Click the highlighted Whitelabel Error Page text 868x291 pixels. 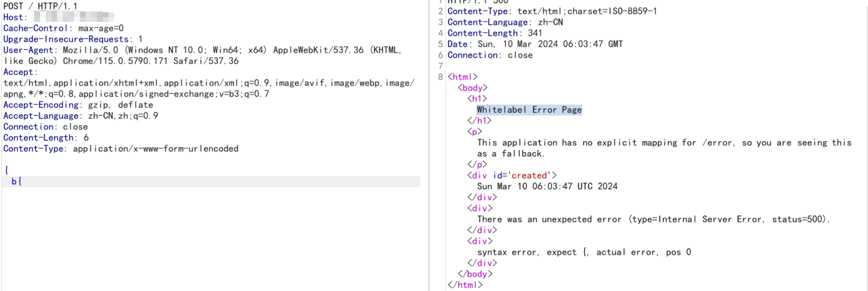coord(529,110)
